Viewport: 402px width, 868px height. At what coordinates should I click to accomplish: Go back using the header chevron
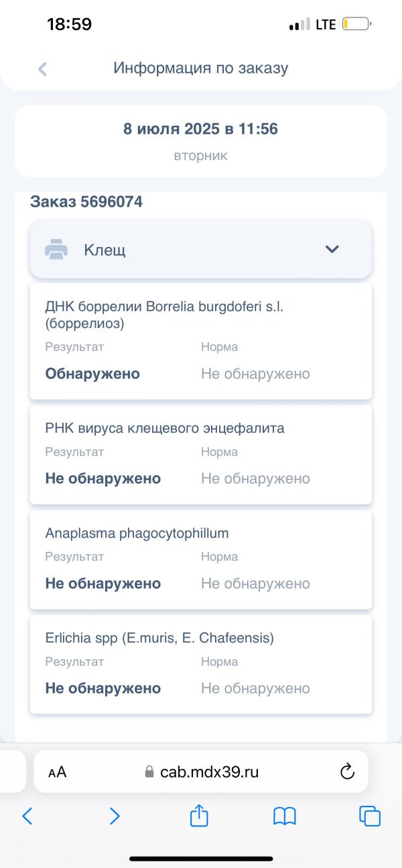click(42, 68)
